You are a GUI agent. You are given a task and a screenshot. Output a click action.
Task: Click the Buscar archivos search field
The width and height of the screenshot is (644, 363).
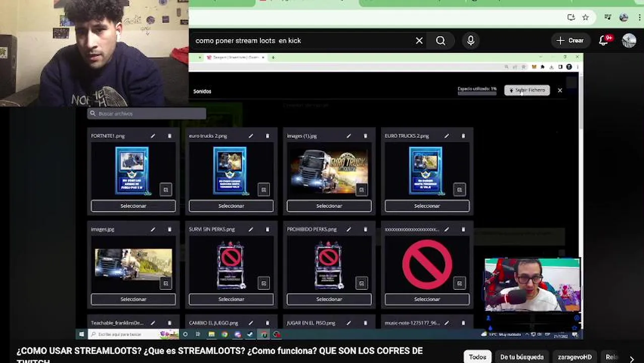[x=146, y=113]
